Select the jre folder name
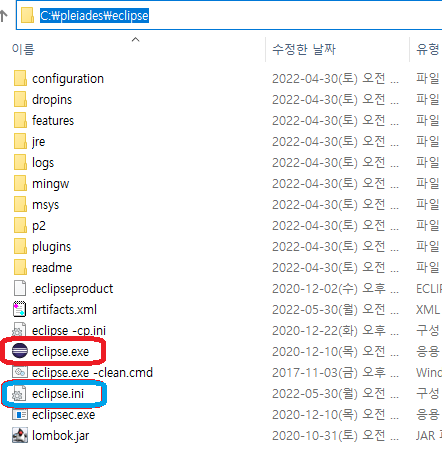 pos(39,142)
